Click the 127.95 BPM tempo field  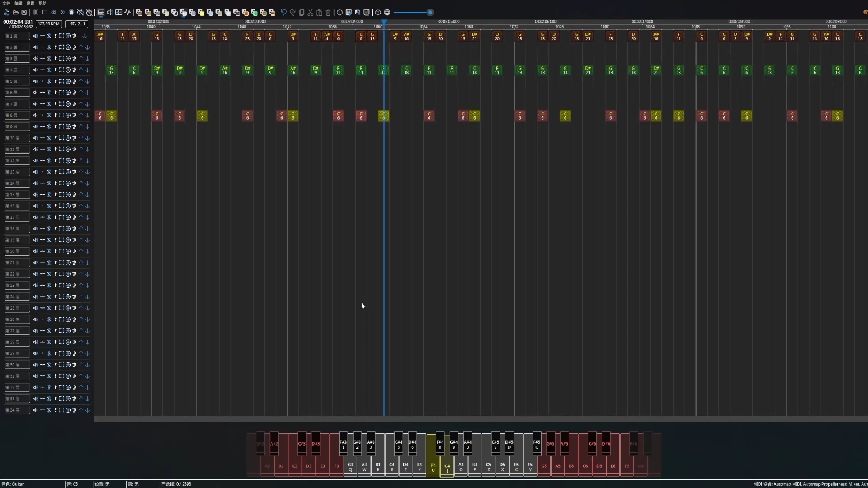click(x=49, y=23)
